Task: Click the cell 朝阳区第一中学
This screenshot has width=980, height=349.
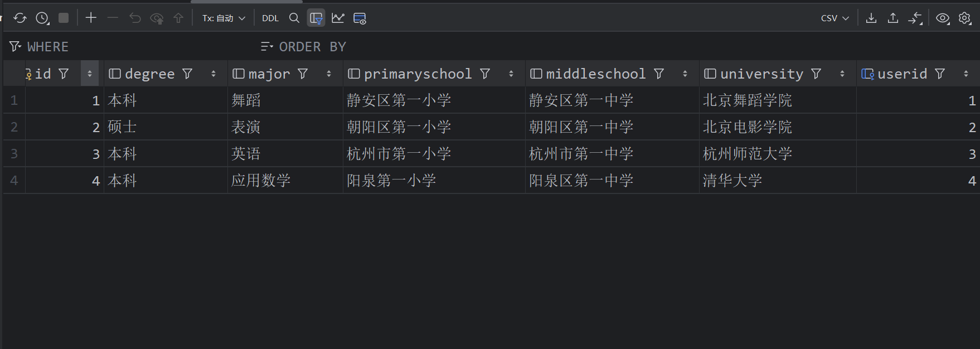Action: 612,127
